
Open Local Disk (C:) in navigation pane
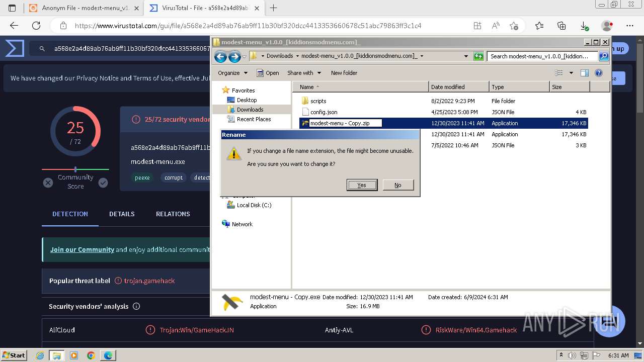pos(254,205)
